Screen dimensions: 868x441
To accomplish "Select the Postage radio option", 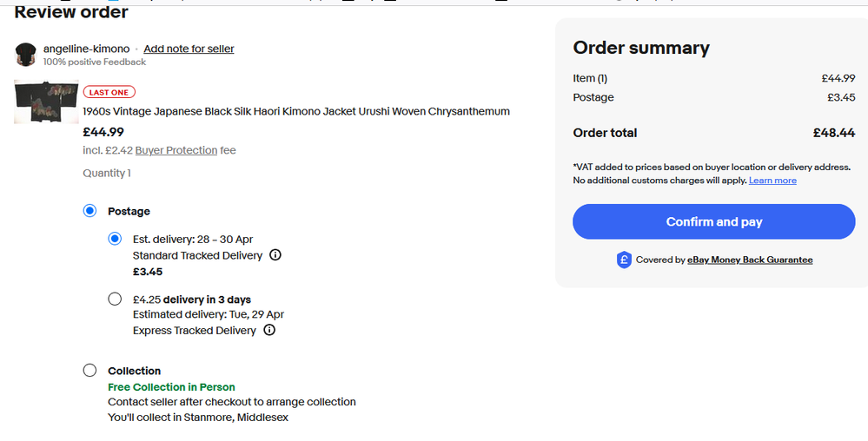I will point(89,211).
